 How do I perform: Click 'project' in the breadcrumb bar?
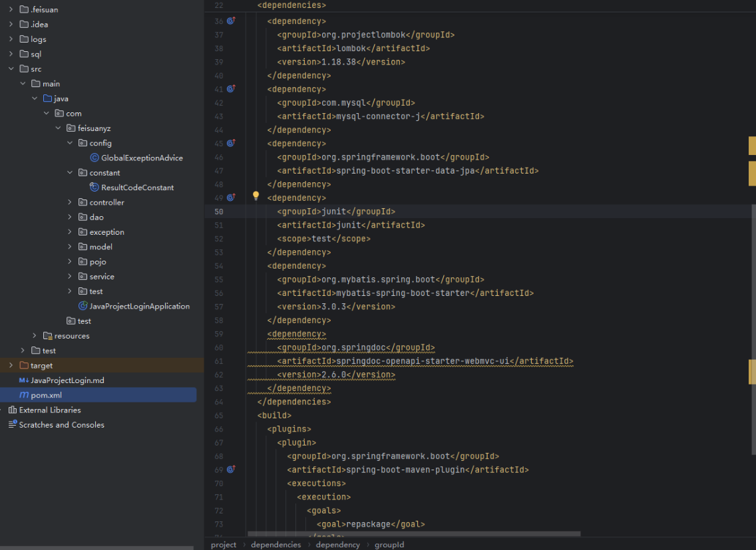[224, 545]
